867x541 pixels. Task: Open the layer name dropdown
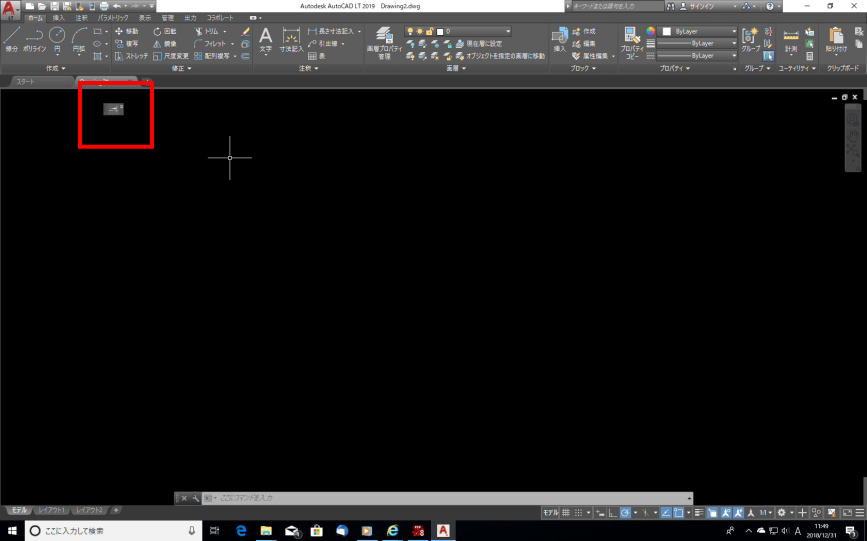[x=458, y=32]
